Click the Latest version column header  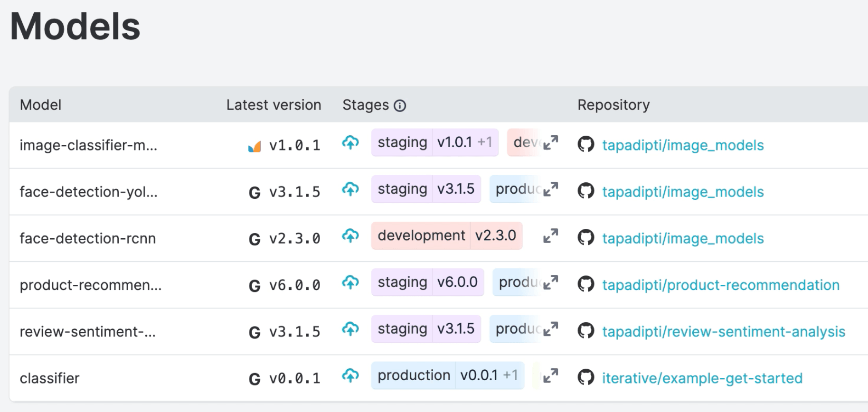274,105
